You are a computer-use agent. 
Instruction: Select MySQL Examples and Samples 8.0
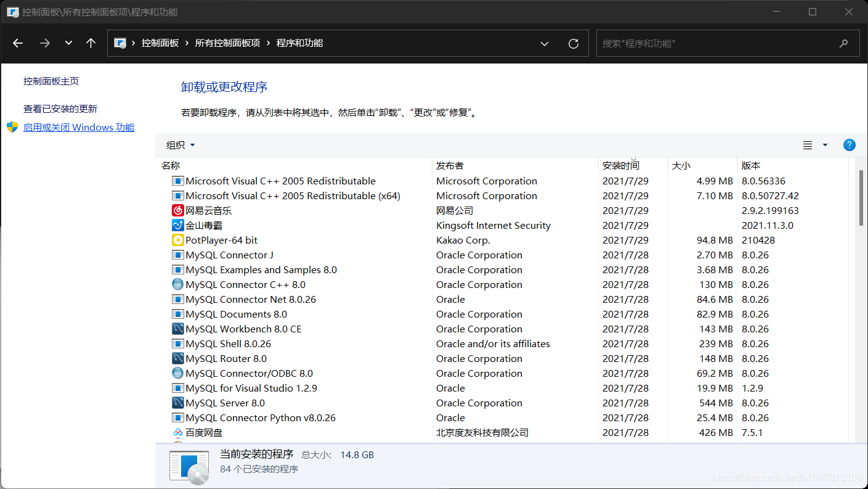pos(261,270)
